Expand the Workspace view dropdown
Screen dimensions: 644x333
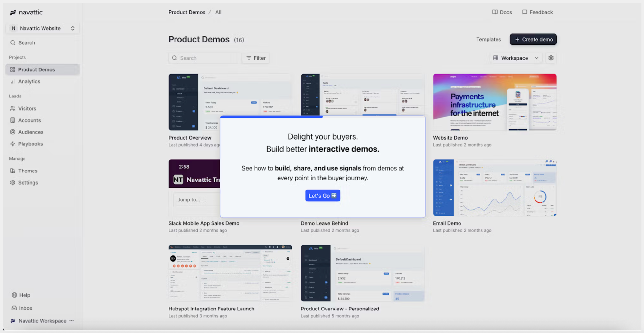[516, 58]
